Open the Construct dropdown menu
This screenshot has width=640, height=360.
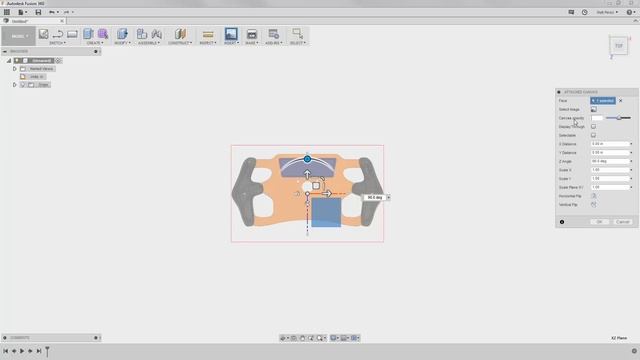[x=180, y=43]
